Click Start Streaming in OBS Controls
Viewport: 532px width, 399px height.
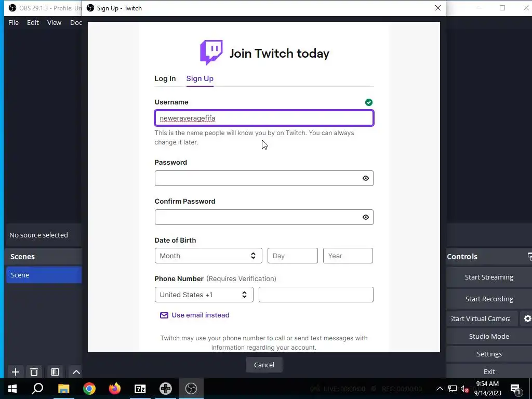489,277
